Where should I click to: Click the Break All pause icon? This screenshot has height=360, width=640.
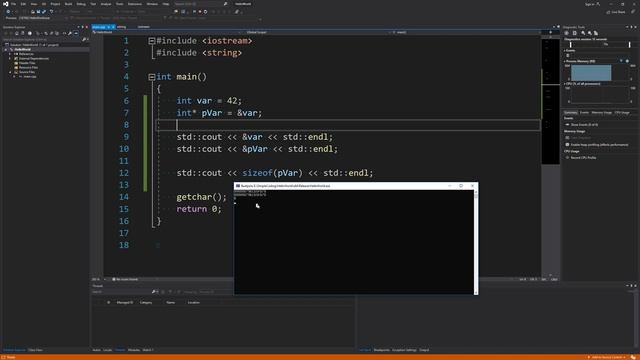[x=194, y=12]
